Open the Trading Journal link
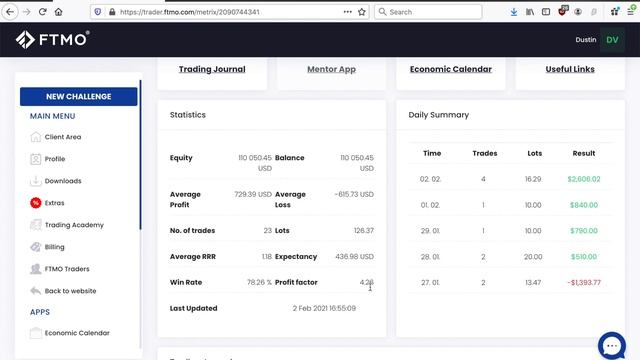The height and width of the screenshot is (360, 640). 212,69
